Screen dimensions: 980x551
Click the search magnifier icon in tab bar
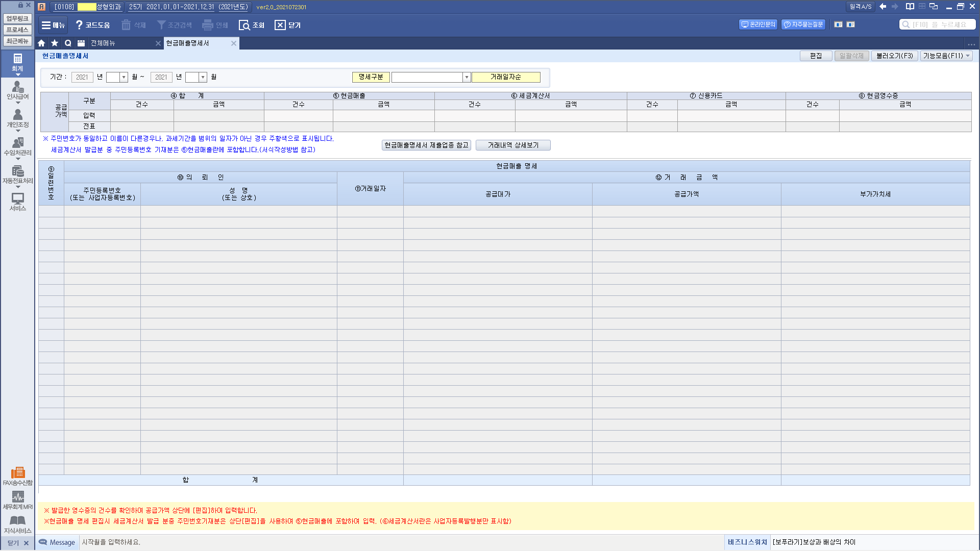[68, 43]
